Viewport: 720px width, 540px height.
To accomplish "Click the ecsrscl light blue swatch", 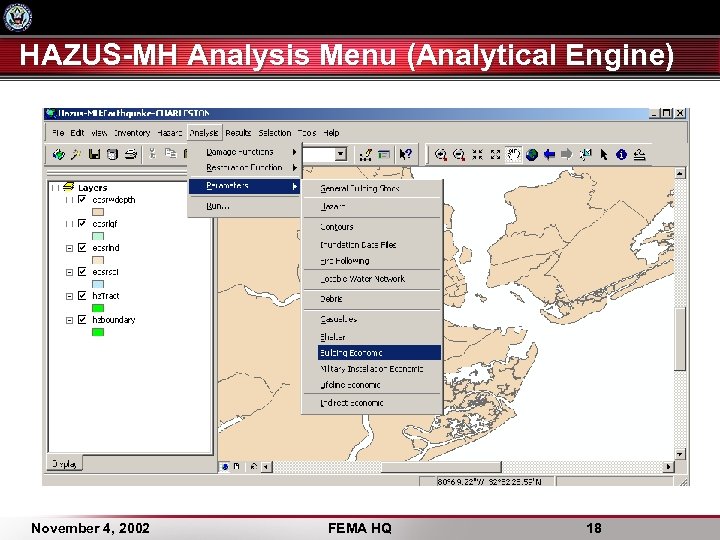I will [x=98, y=284].
